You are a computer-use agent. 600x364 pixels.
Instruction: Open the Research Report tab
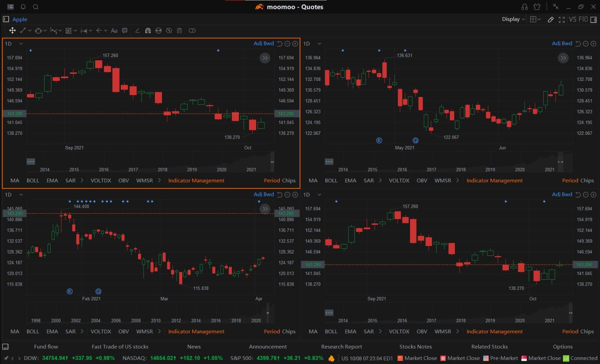pos(342,347)
